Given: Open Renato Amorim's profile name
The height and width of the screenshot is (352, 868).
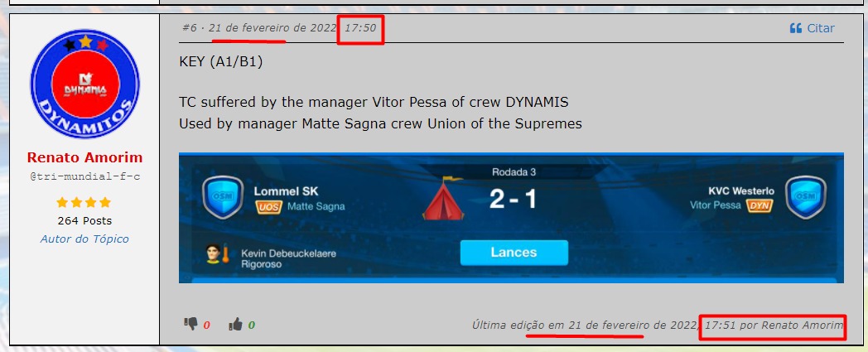Looking at the screenshot, I should tap(84, 157).
